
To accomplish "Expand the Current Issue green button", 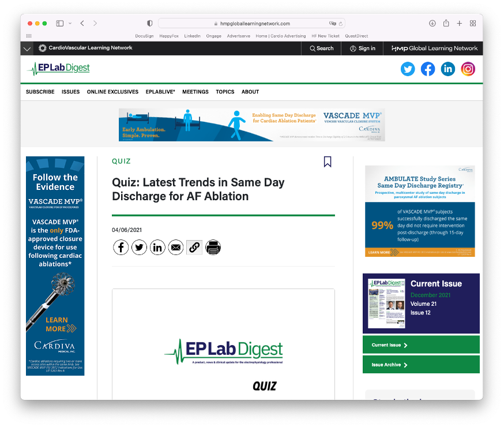I will [x=421, y=345].
